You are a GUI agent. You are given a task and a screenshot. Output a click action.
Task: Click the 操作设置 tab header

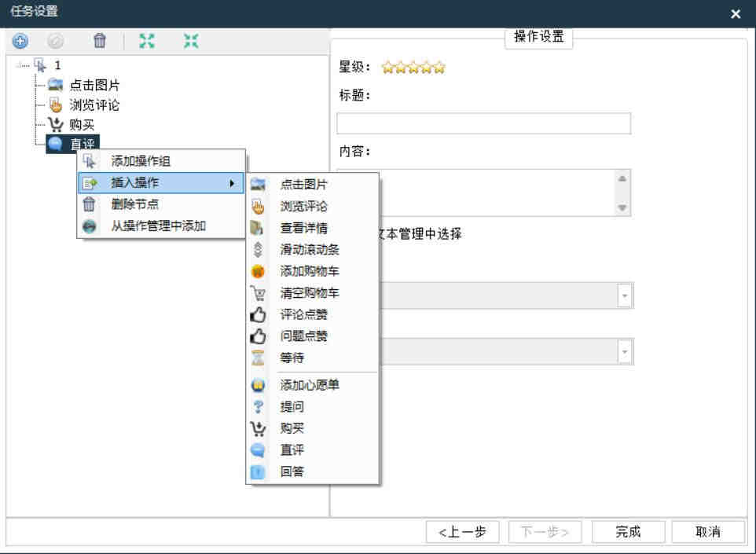point(538,37)
